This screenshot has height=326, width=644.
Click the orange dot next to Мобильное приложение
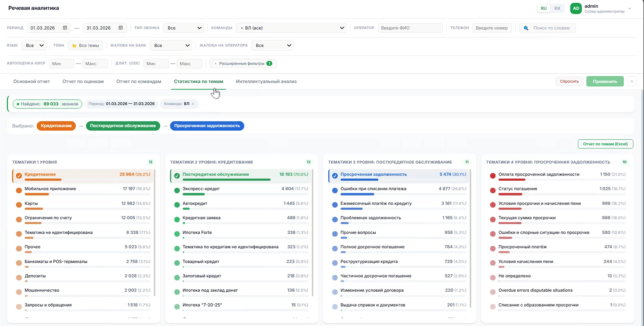(19, 190)
